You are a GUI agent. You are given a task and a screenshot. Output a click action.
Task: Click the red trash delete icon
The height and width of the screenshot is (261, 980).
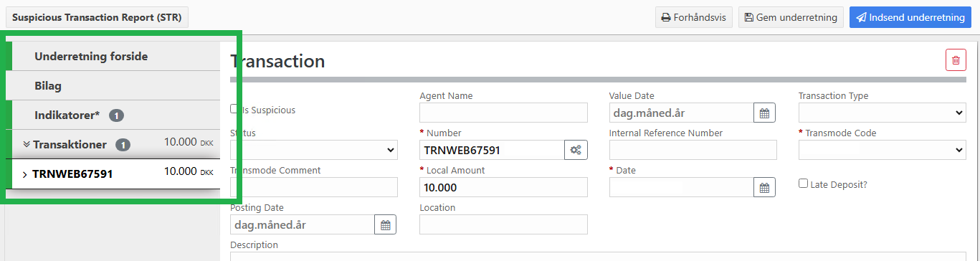click(x=956, y=61)
